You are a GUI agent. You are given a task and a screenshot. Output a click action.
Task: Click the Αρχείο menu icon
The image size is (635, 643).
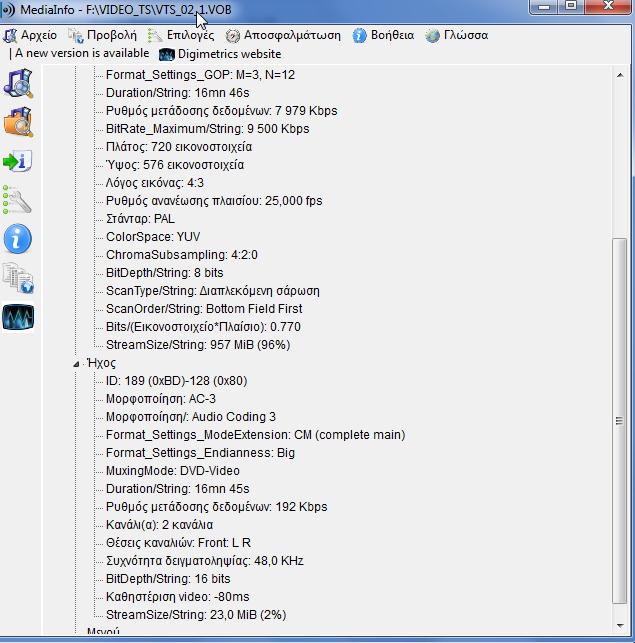click(x=10, y=36)
